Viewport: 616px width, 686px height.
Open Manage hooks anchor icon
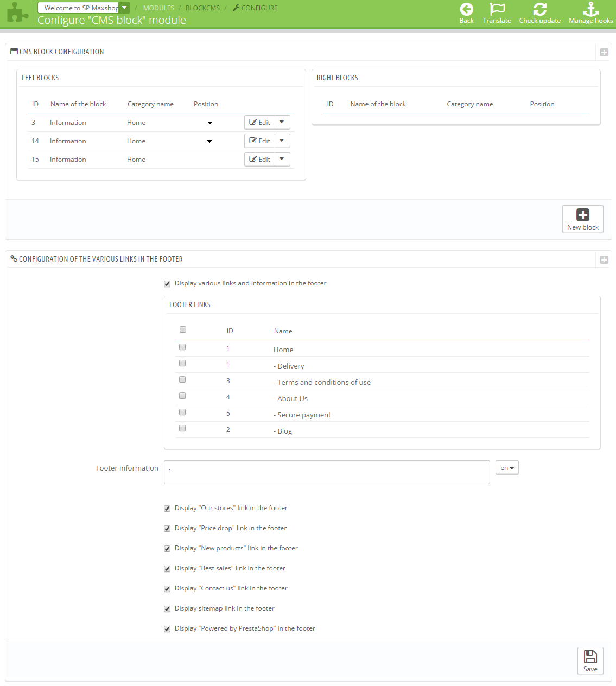(591, 9)
